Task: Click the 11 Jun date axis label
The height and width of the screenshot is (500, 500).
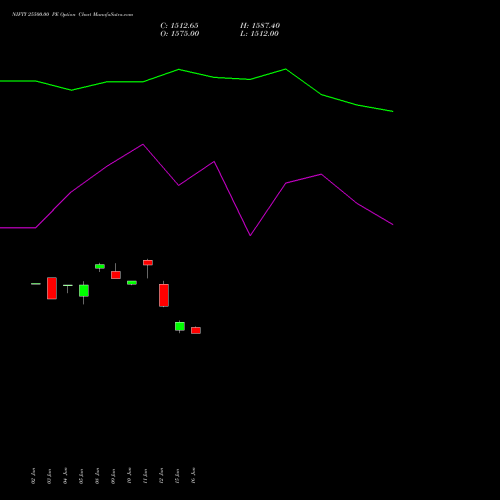Action: pyautogui.click(x=145, y=476)
